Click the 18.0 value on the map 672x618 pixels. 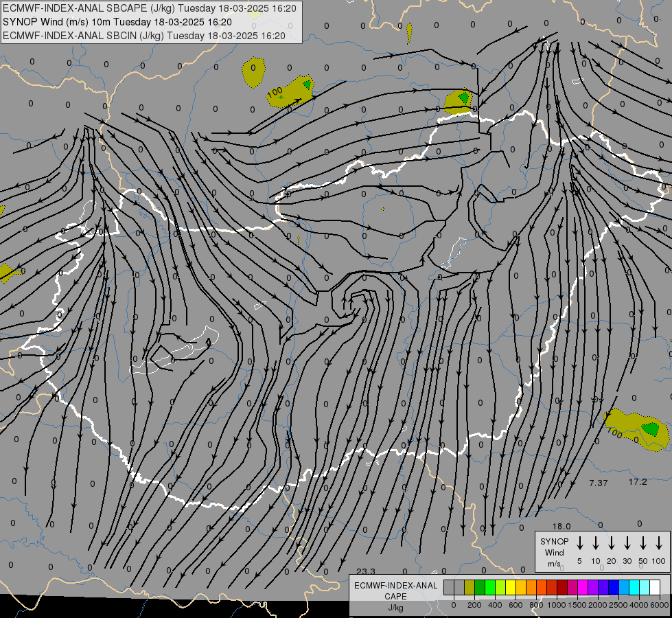(561, 526)
